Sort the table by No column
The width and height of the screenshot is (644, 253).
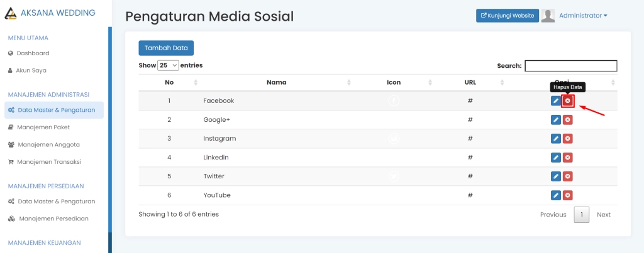click(x=169, y=82)
